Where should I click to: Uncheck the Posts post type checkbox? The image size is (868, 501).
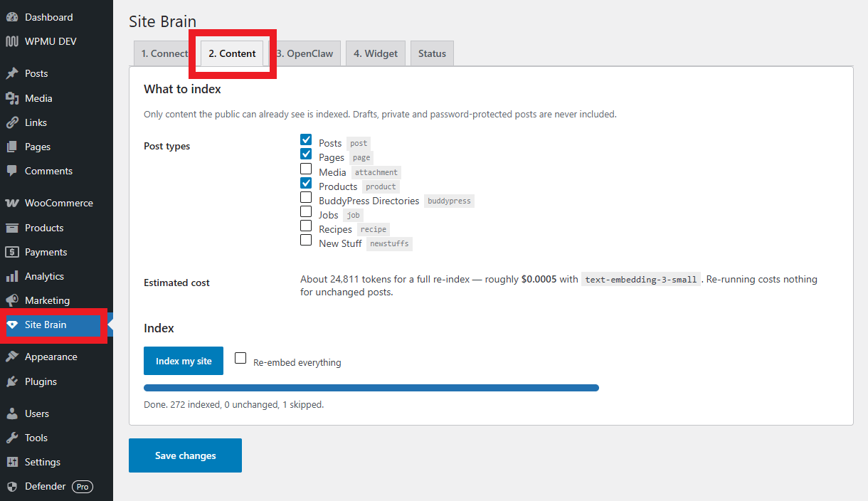point(306,140)
